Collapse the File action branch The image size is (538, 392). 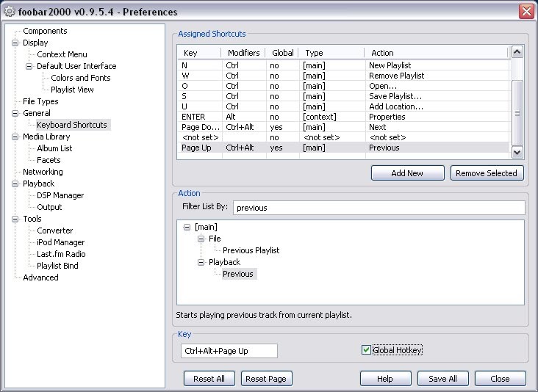[201, 239]
